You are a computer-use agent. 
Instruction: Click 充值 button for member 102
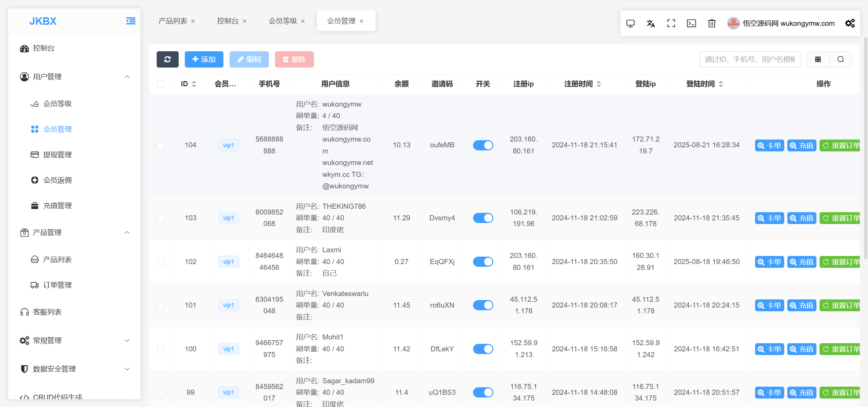pyautogui.click(x=802, y=262)
